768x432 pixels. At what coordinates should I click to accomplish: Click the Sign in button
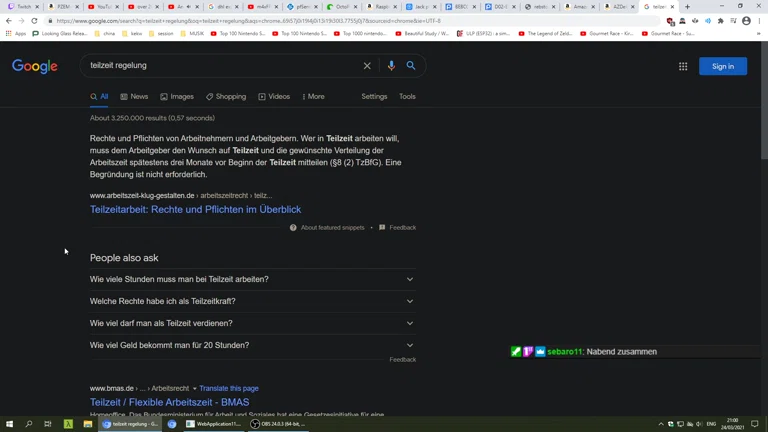click(x=723, y=66)
